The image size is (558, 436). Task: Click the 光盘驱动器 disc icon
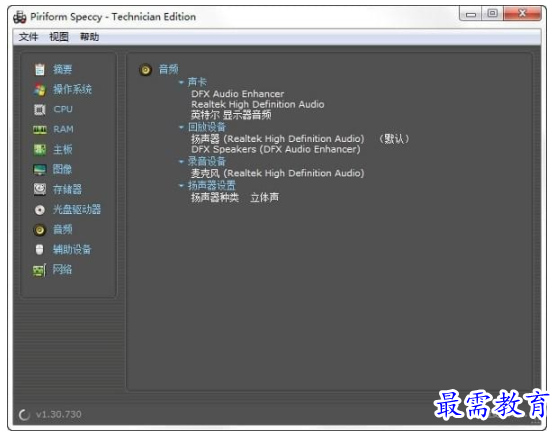tap(40, 210)
